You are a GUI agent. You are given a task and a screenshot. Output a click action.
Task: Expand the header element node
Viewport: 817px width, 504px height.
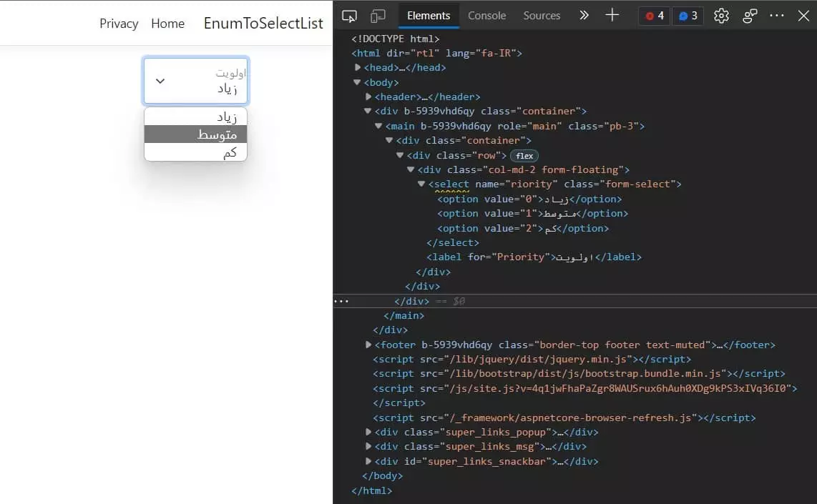(368, 97)
